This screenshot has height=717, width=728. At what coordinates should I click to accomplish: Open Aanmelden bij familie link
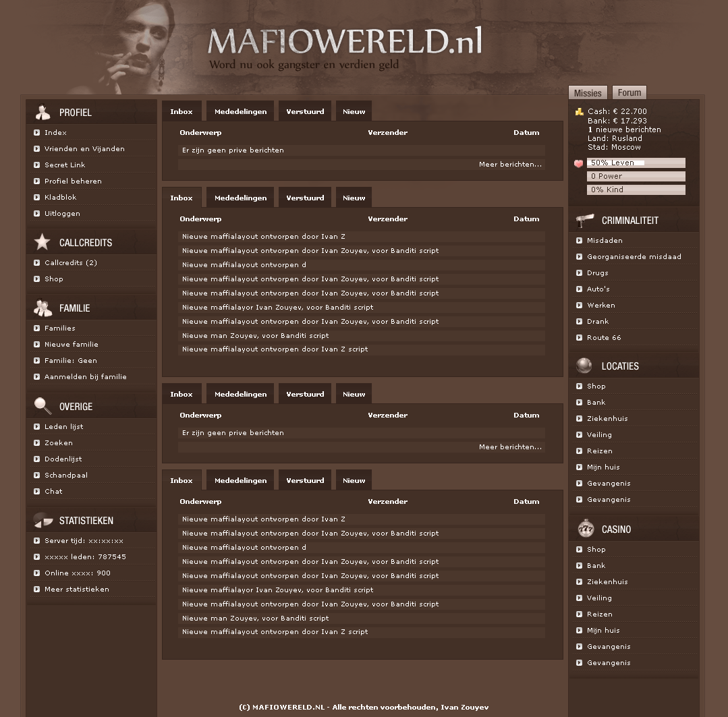point(86,377)
